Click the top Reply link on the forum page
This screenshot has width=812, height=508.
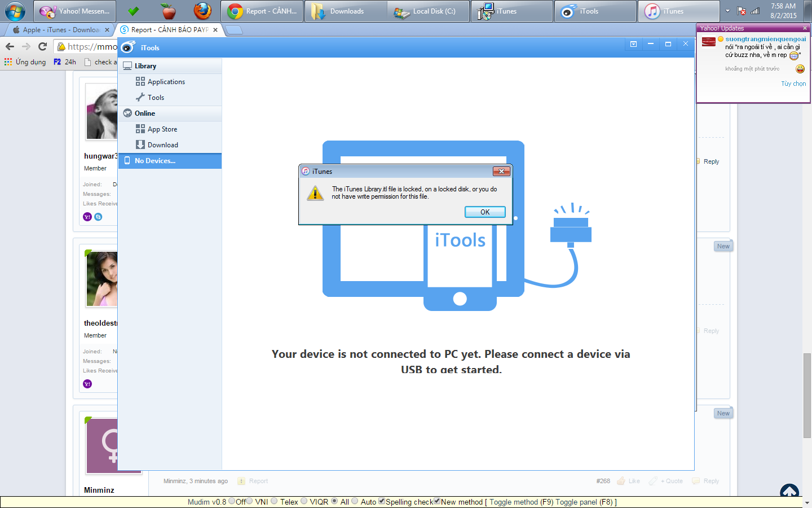coord(711,161)
